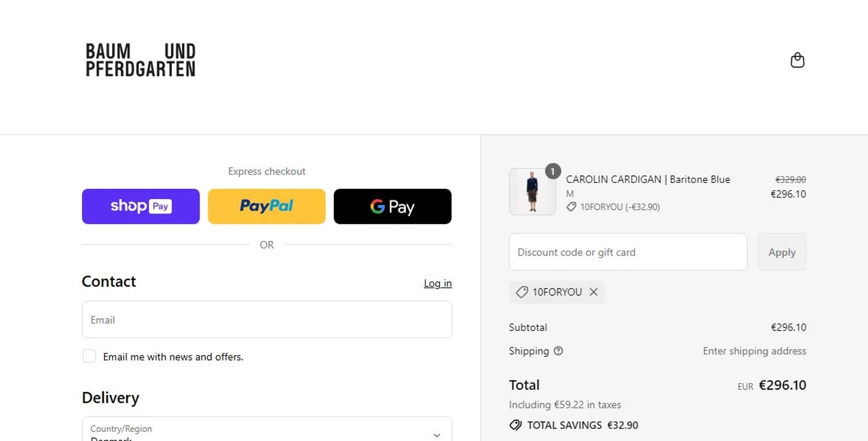
Task: Click the shipping help question mark icon
Action: click(x=558, y=351)
